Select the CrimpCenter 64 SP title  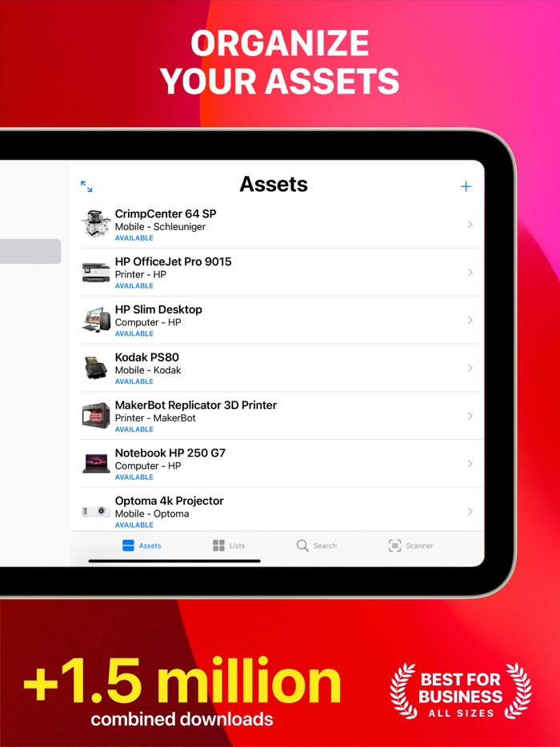point(166,214)
